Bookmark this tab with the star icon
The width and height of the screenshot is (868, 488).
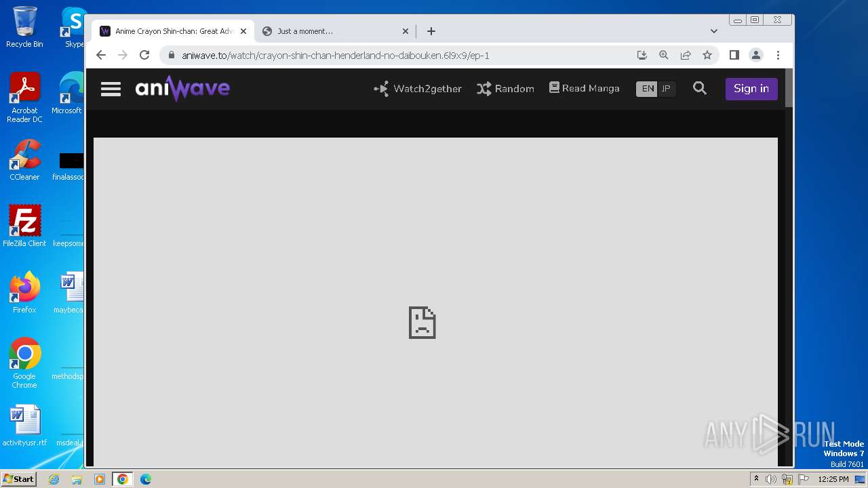pos(707,55)
